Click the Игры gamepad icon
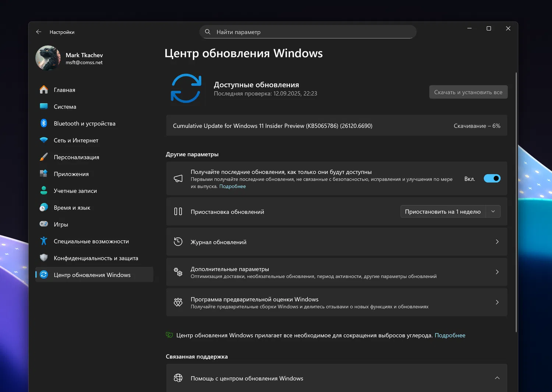 coord(44,224)
